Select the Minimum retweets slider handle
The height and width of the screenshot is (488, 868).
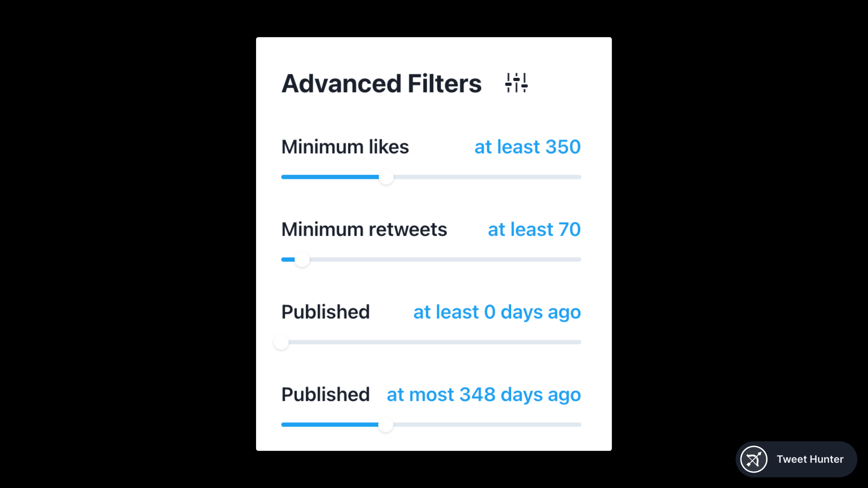click(302, 259)
